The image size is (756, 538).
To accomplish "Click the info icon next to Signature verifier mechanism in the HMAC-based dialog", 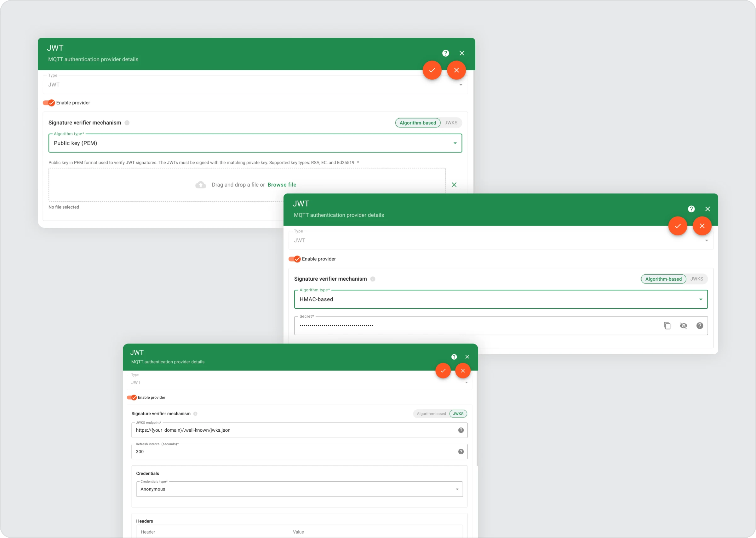I will pos(373,279).
